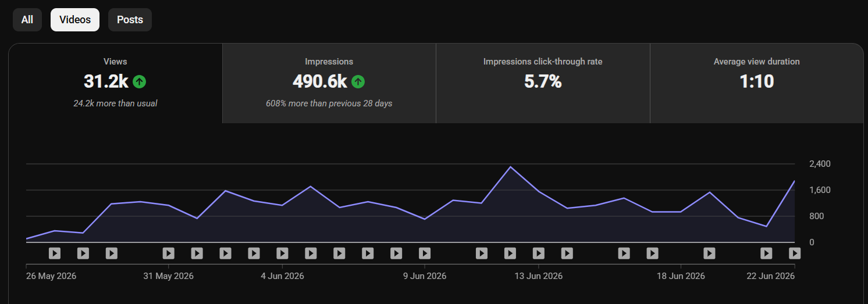868x304 pixels.
Task: Select the All content filter chip
Action: pos(27,20)
